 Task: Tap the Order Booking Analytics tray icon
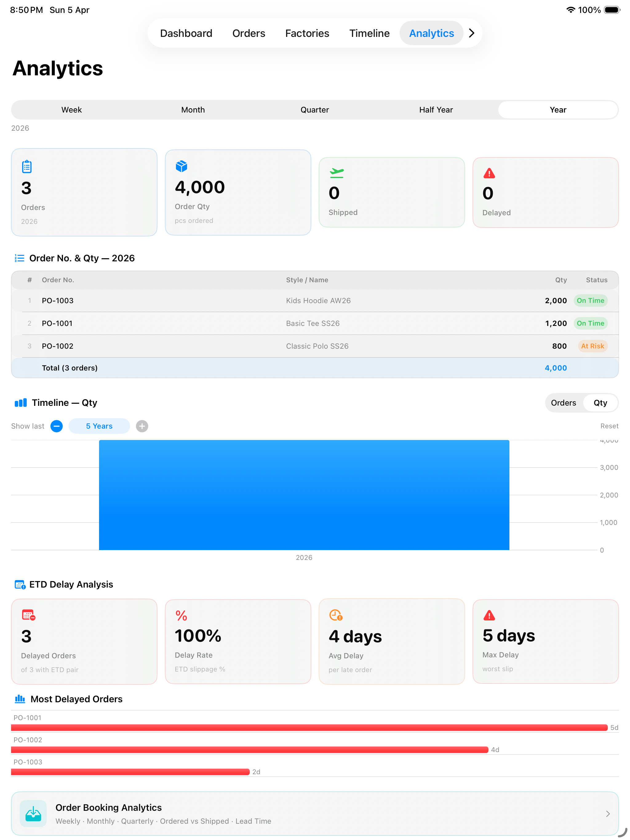34,814
